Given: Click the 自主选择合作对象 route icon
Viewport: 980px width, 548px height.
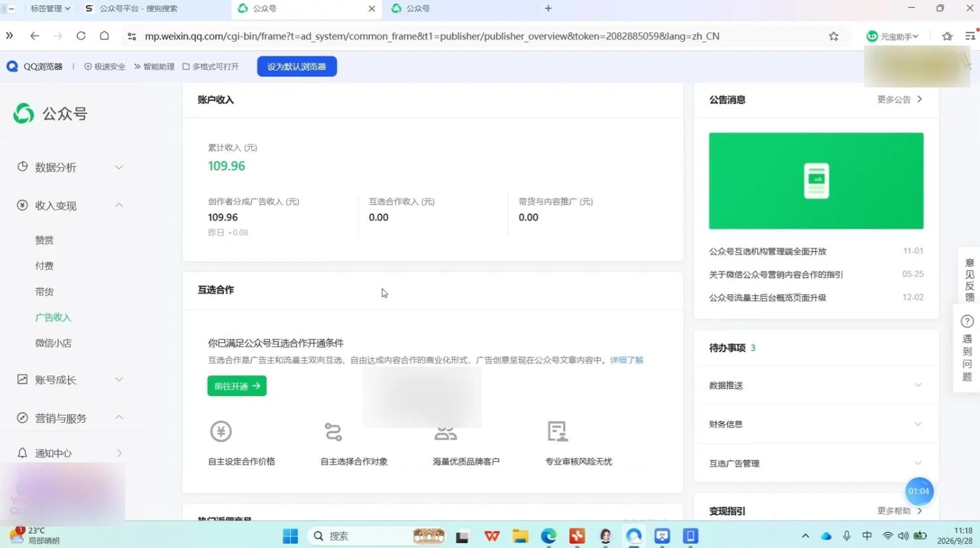Looking at the screenshot, I should (x=334, y=431).
